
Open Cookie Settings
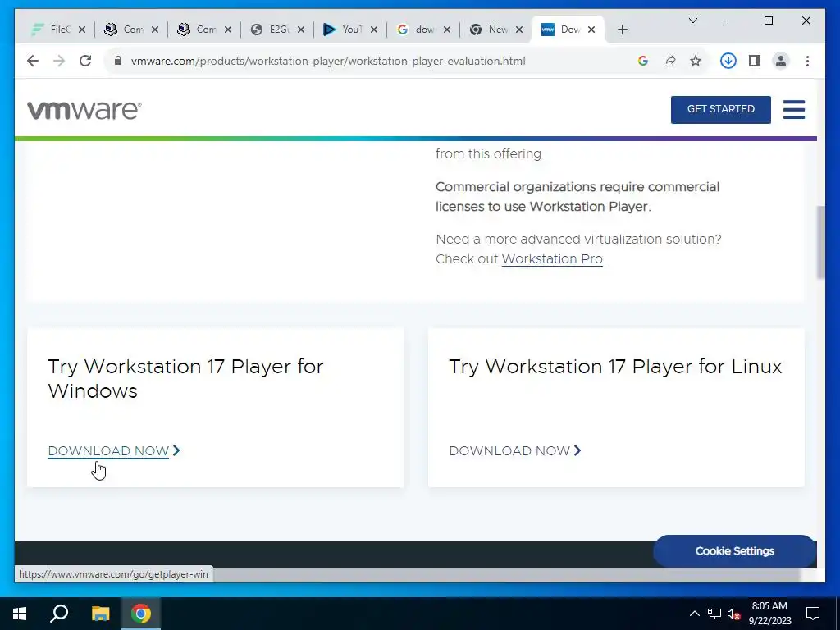click(734, 551)
